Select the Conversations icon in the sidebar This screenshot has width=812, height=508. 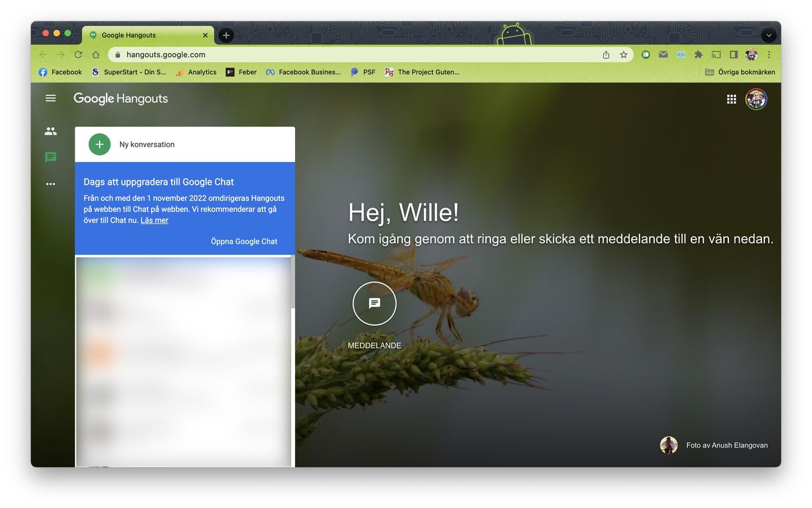pos(50,157)
